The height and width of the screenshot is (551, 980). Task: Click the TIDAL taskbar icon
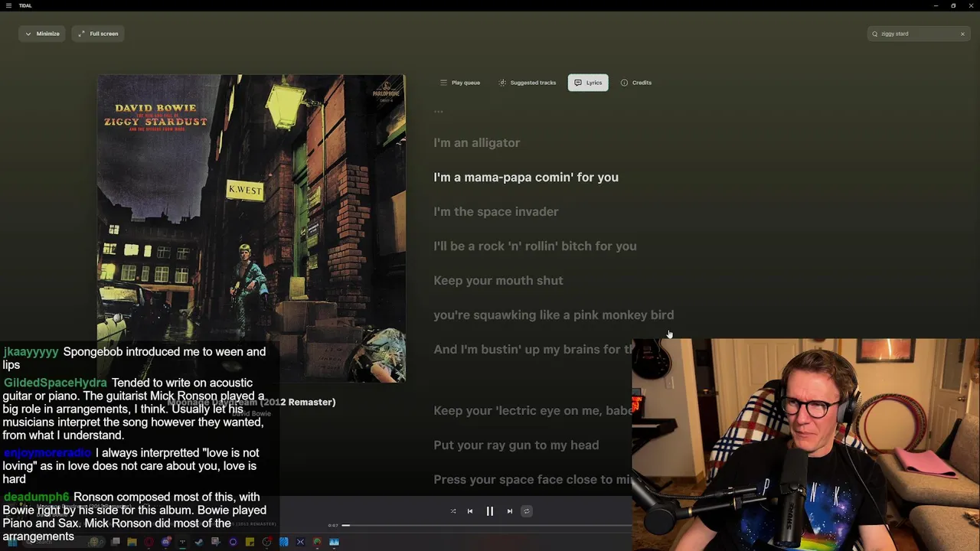point(182,542)
